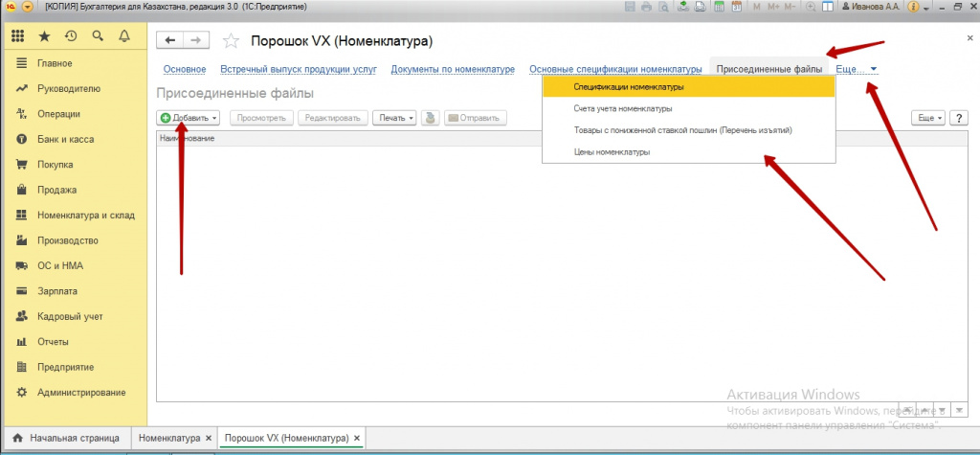Viewport: 980px width, 455px height.
Task: Click the Редактировать button
Action: point(332,118)
